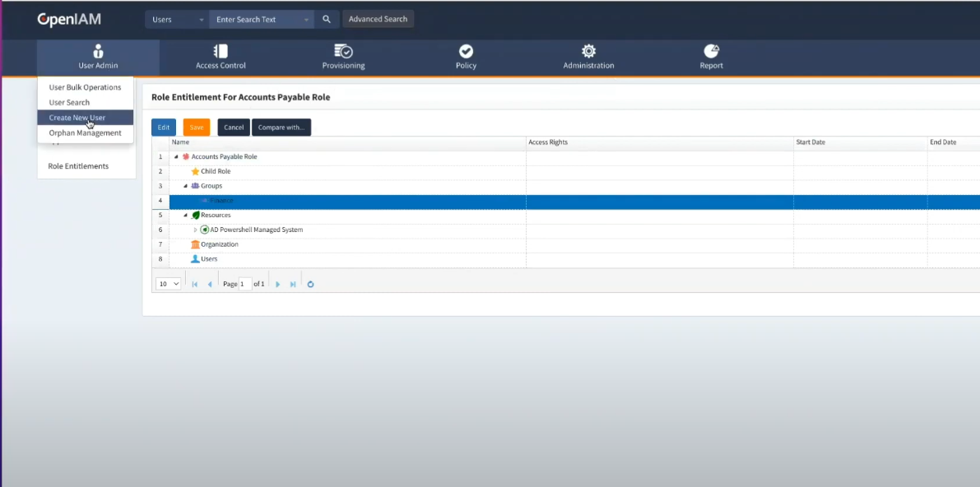Screen dimensions: 980x487
Task: Click the Cancel button
Action: (x=234, y=128)
